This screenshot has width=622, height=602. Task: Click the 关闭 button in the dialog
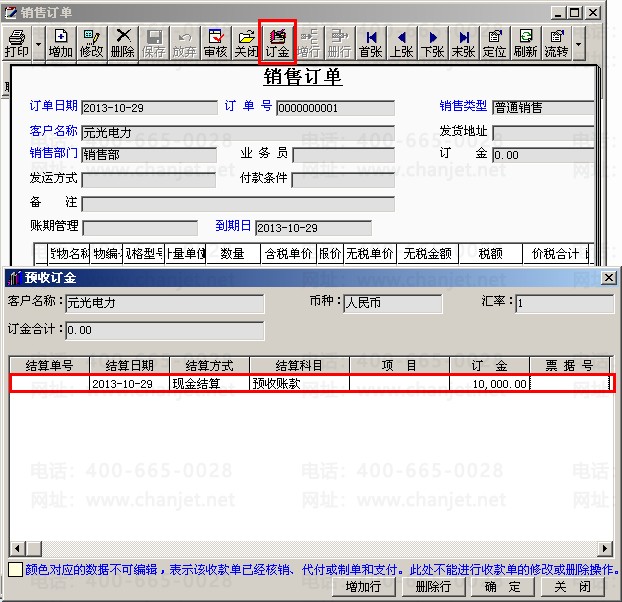(x=573, y=587)
